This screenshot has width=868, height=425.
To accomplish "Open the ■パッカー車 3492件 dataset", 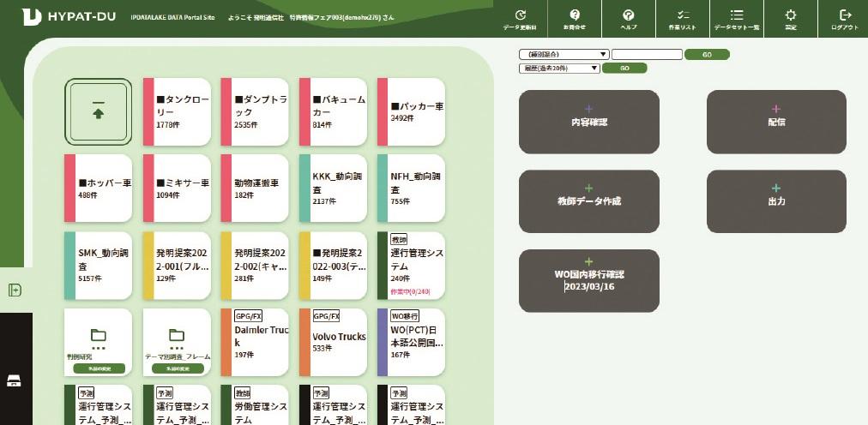I will [412, 111].
